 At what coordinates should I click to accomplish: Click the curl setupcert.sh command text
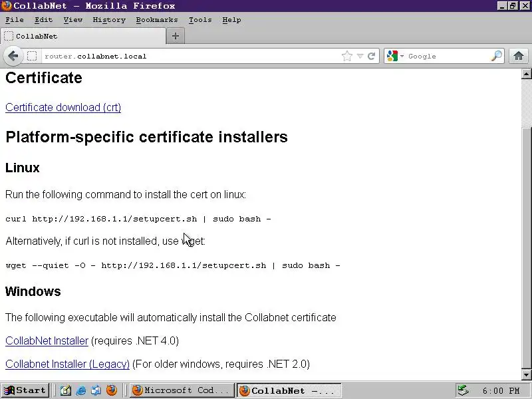tap(138, 219)
